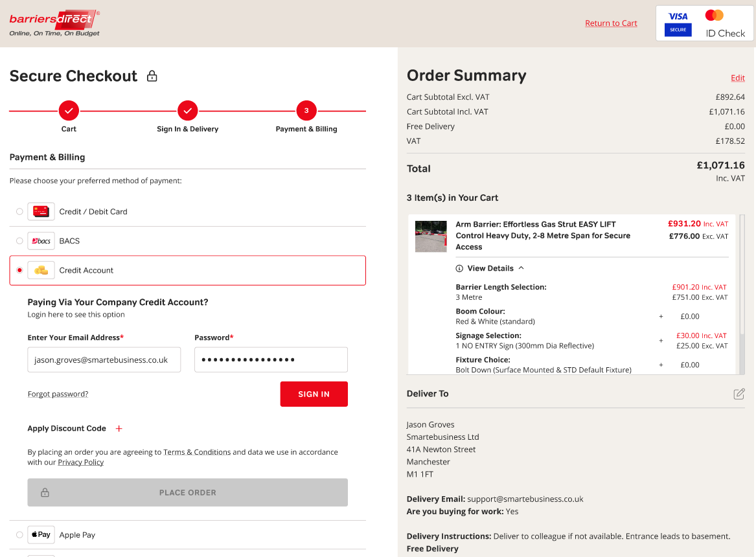Viewport: 756px width, 557px height.
Task: Click the Apple Pay logo icon
Action: click(x=41, y=535)
